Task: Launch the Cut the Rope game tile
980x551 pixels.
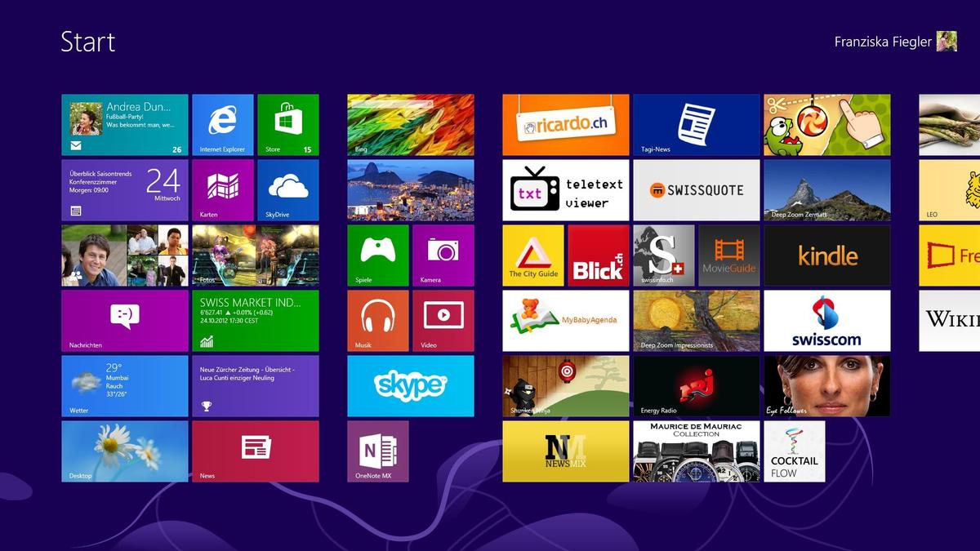Action: [x=827, y=125]
